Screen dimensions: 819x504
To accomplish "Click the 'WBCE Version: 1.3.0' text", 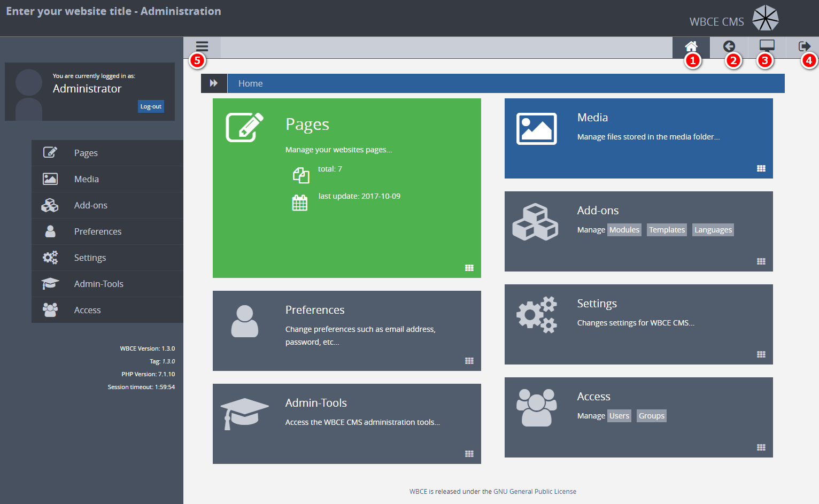I will pos(148,348).
